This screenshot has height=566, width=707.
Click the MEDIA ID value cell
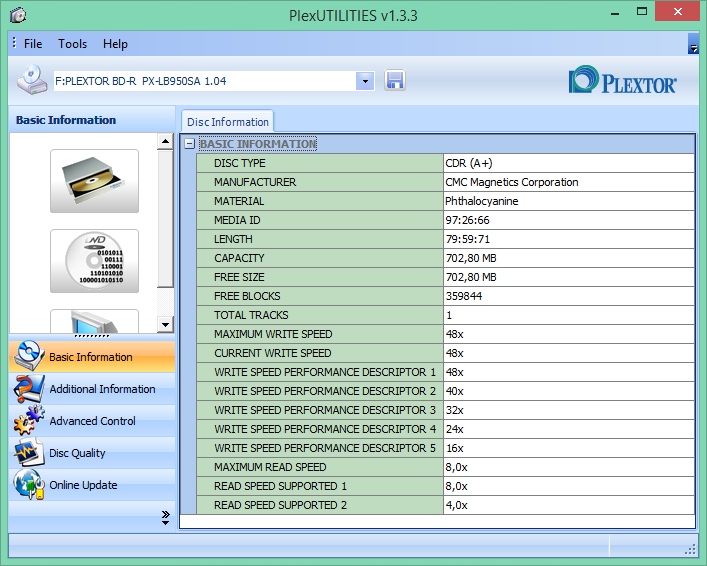click(568, 220)
